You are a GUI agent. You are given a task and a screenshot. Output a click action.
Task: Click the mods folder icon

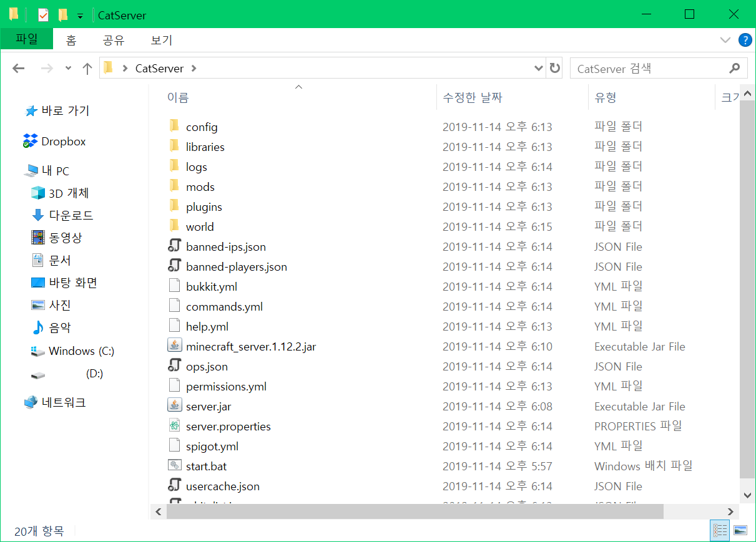click(x=174, y=186)
